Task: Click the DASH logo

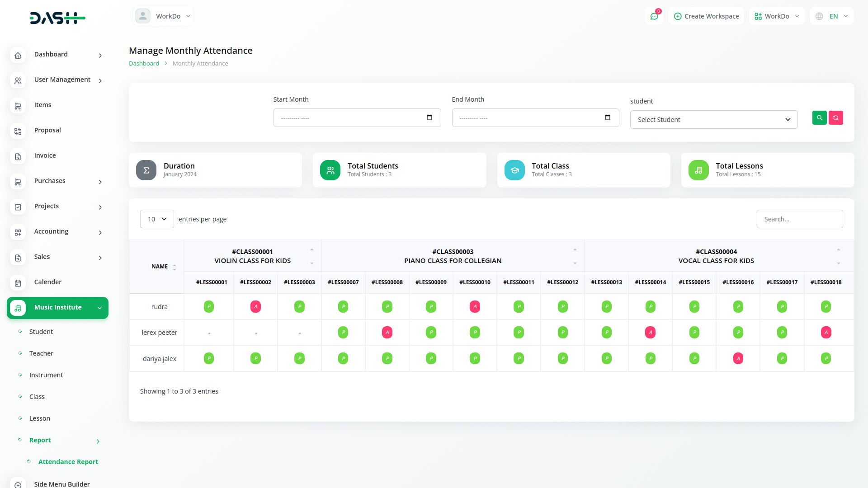Action: tap(57, 18)
